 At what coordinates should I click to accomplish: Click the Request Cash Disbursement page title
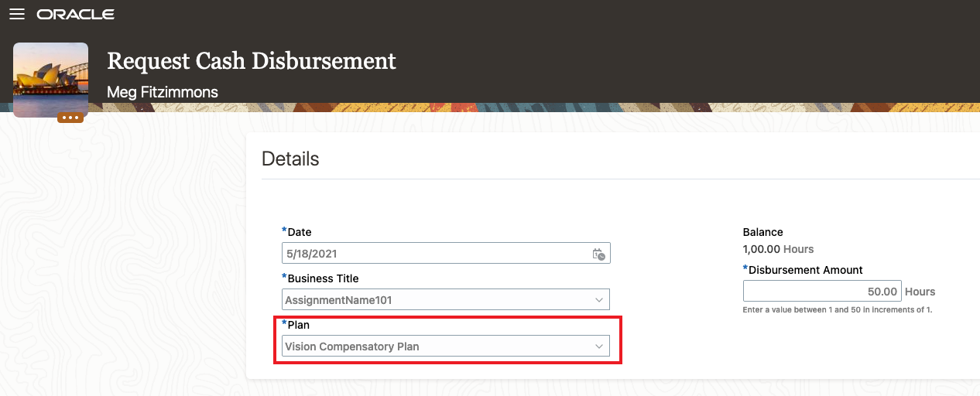coord(252,60)
